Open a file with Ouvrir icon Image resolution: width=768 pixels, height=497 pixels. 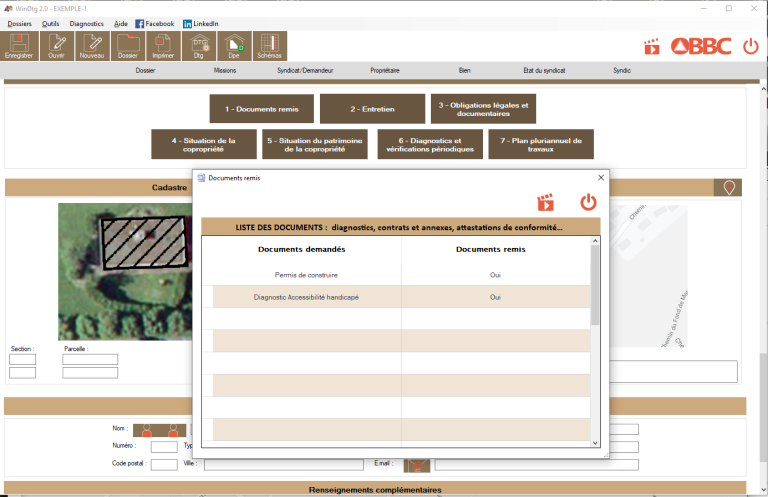(57, 46)
